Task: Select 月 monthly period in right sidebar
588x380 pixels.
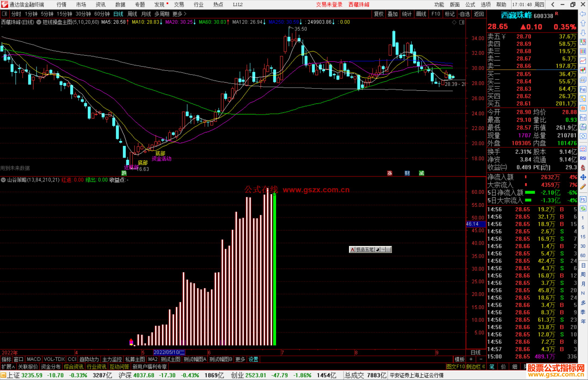Action: click(583, 284)
